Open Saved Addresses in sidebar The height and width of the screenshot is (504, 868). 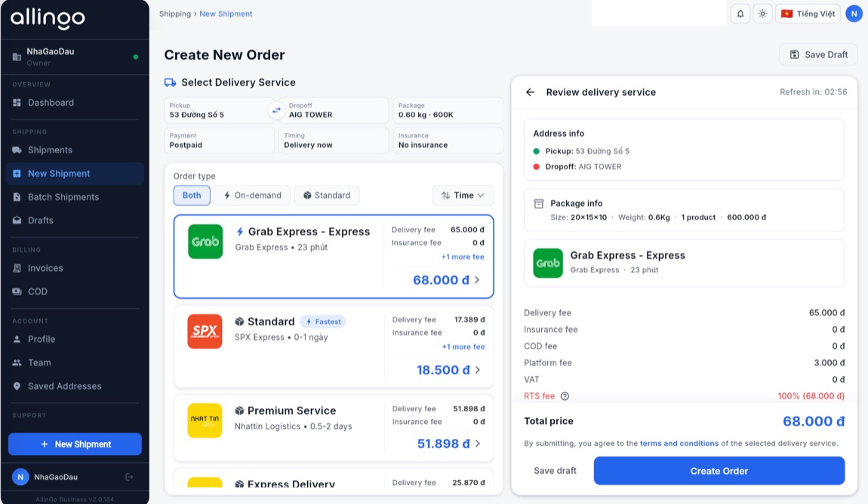tap(75, 386)
